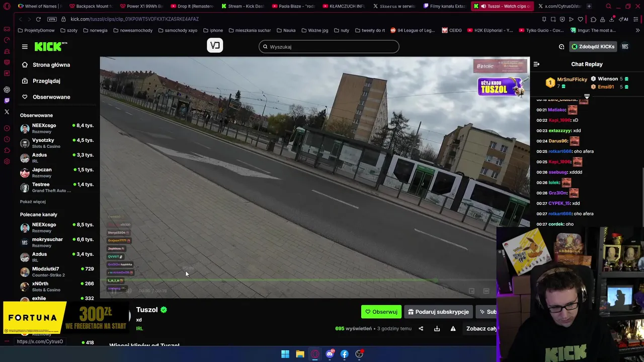Open the ProjektyDomow bookmarks folder

[36, 30]
